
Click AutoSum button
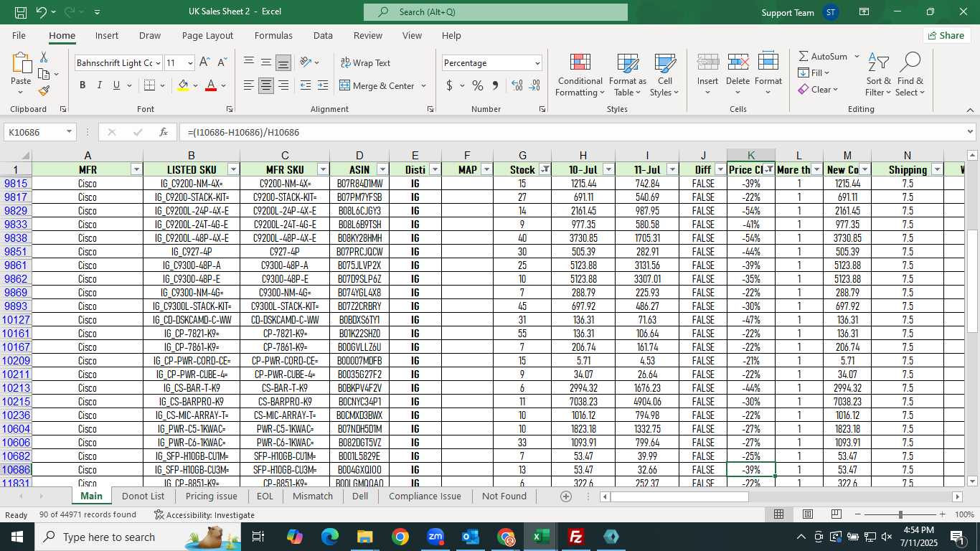click(823, 56)
